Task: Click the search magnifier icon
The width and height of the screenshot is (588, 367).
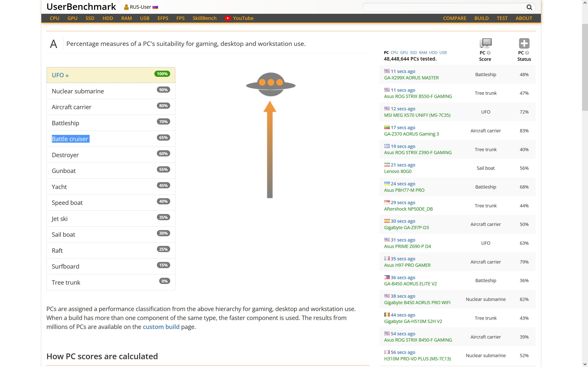Action: pos(529,7)
